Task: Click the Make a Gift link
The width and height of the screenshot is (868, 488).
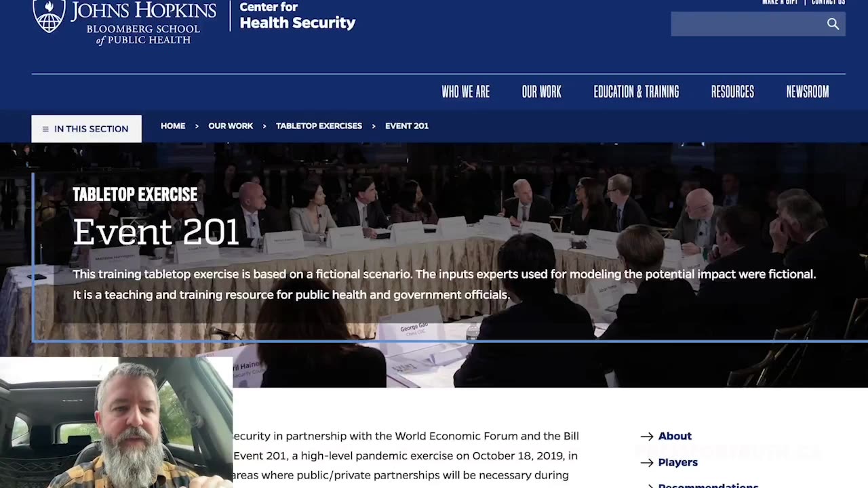Action: (x=780, y=2)
